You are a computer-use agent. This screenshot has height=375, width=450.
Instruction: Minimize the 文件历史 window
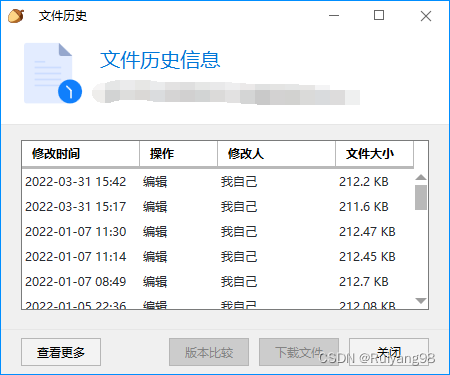pyautogui.click(x=334, y=15)
